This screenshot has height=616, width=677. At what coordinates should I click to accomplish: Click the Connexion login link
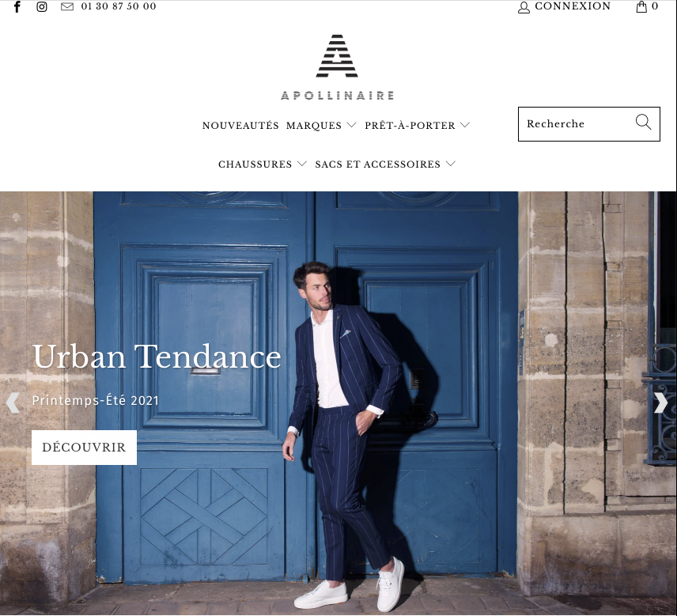(x=573, y=6)
